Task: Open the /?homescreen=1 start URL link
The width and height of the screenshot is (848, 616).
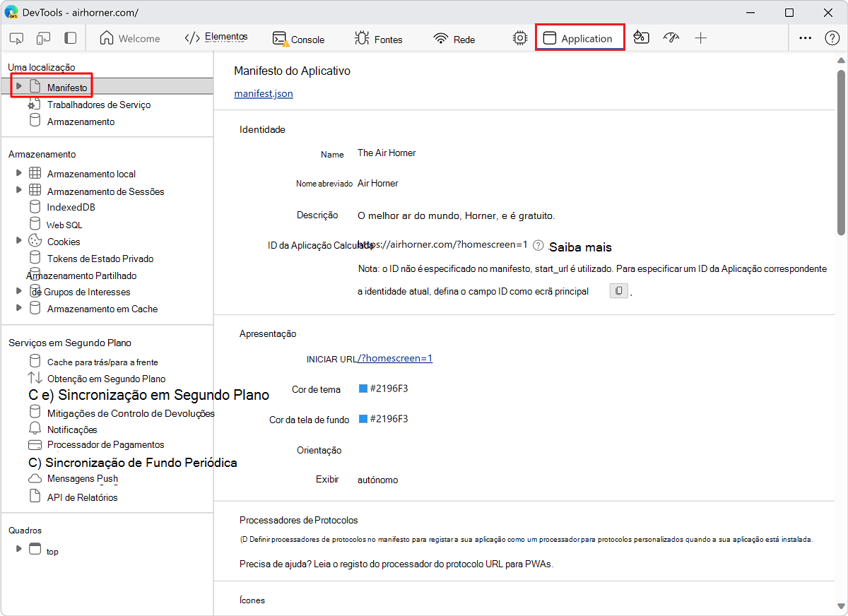Action: tap(395, 358)
